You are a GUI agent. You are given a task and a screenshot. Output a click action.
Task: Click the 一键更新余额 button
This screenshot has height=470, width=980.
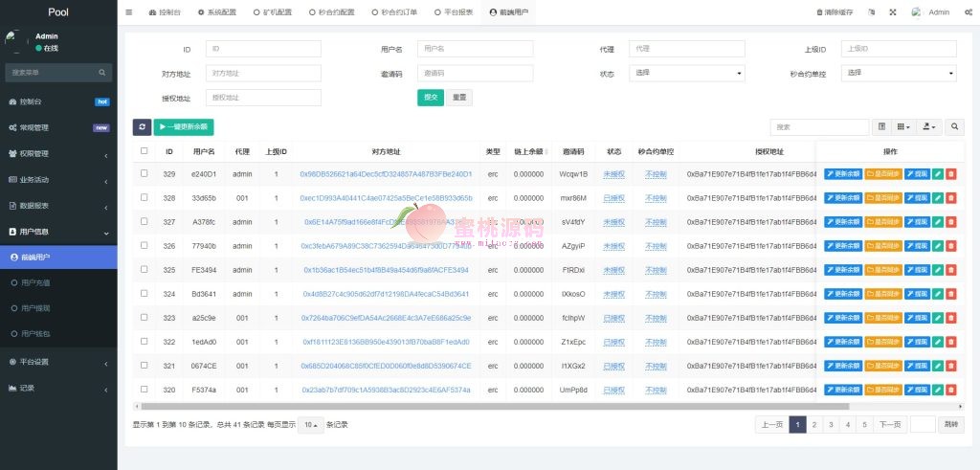(x=184, y=126)
